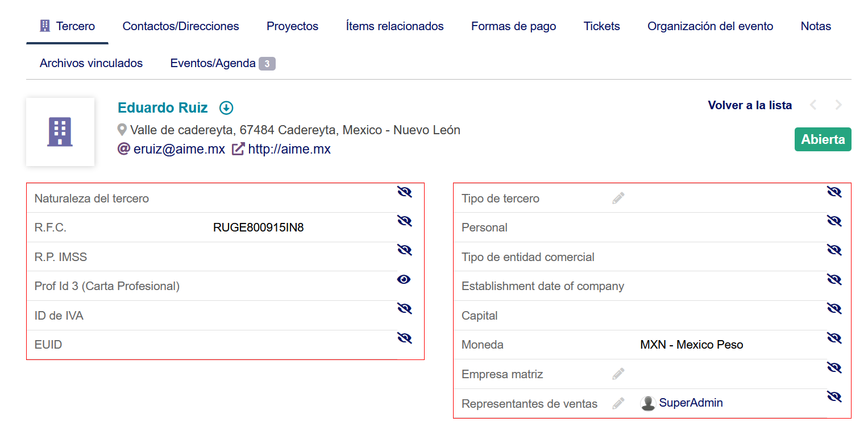The width and height of the screenshot is (868, 422).
Task: Click the company building logo thumbnail
Action: [60, 132]
